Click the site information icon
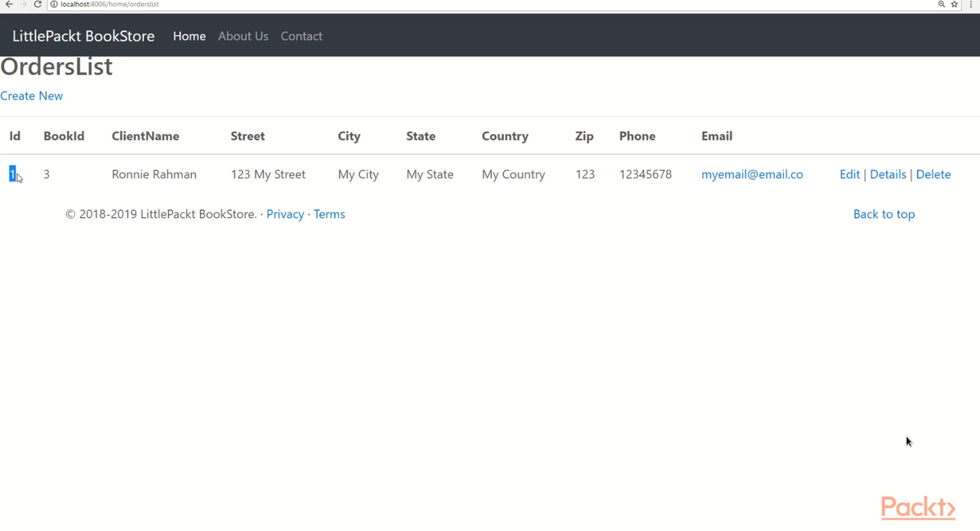This screenshot has width=980, height=531. click(x=54, y=4)
